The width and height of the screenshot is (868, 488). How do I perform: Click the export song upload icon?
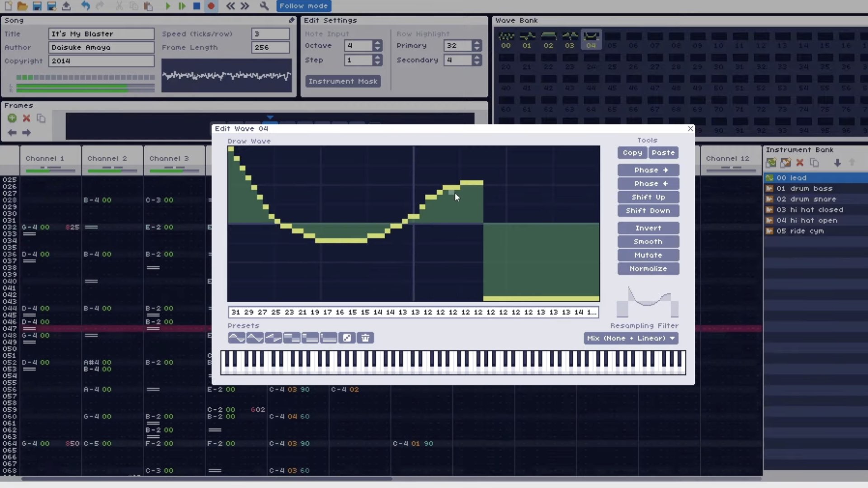(x=66, y=6)
